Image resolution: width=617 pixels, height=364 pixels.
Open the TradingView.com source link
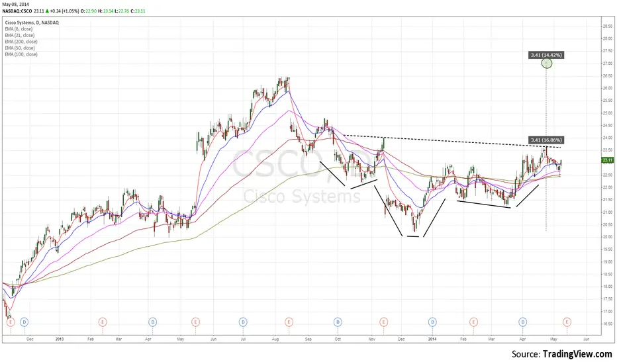tap(577, 354)
